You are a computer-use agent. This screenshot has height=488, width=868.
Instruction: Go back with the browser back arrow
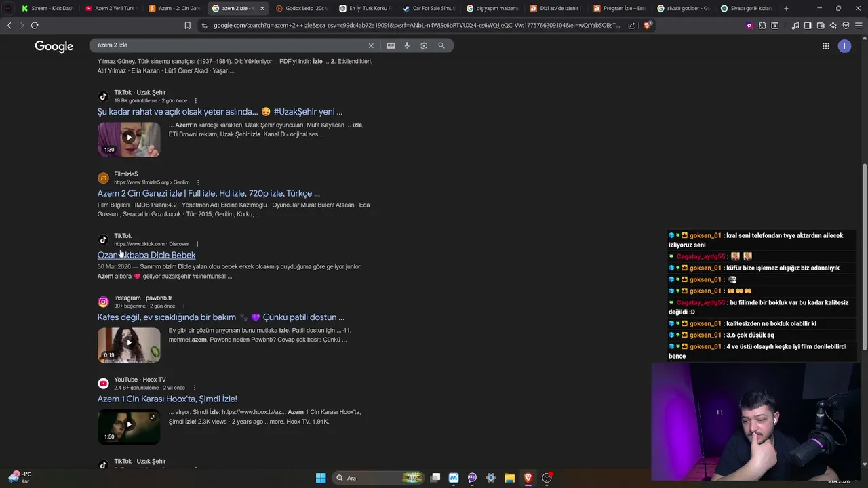[x=9, y=25]
